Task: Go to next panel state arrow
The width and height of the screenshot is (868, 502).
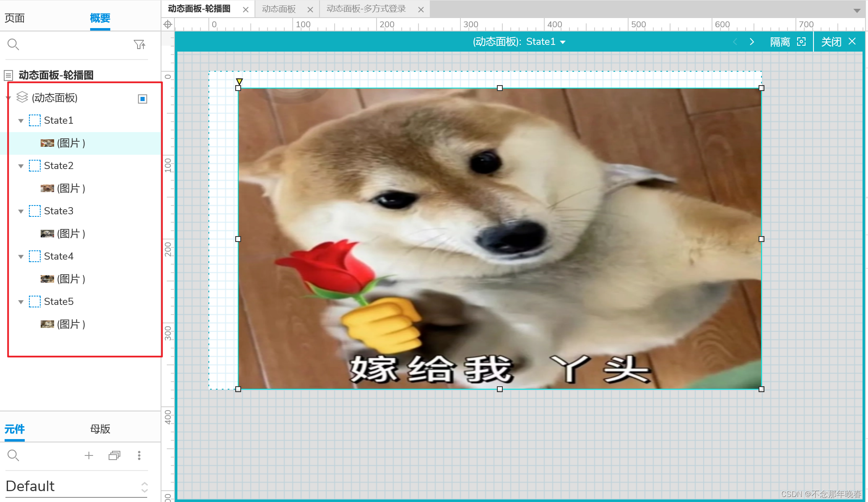Action: tap(752, 42)
